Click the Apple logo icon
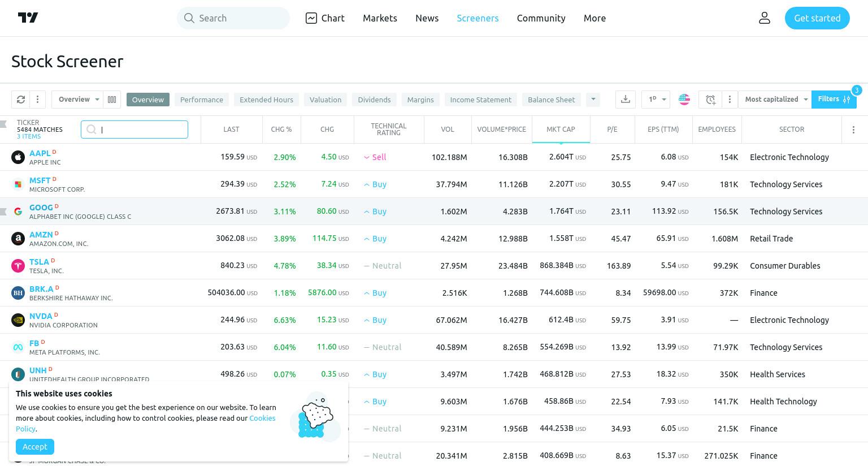868x466 pixels. pos(18,157)
